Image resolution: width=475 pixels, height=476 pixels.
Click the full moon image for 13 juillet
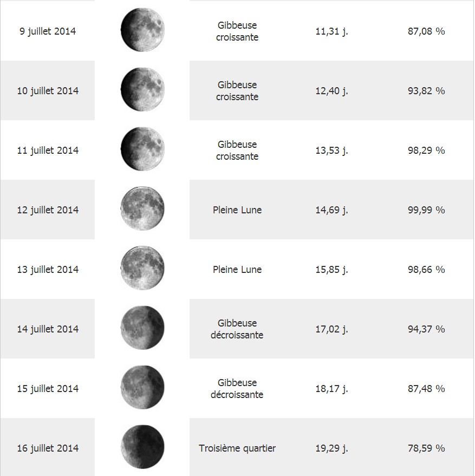[x=142, y=268]
